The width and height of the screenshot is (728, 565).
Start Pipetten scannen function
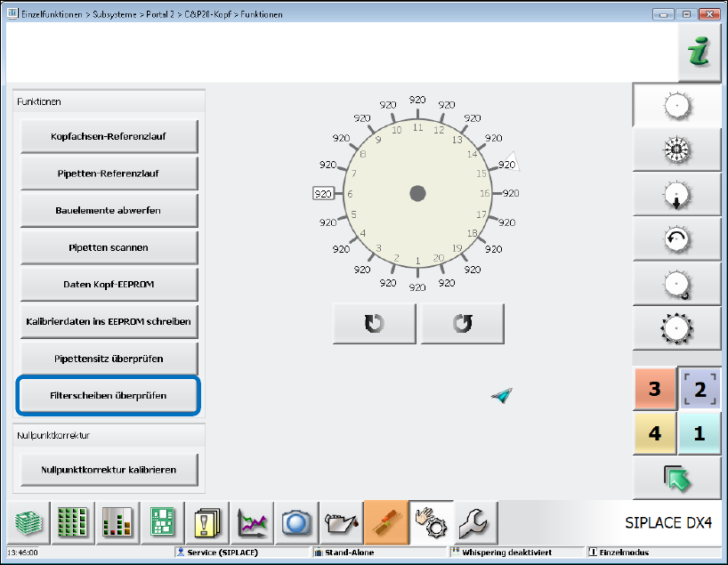(109, 247)
